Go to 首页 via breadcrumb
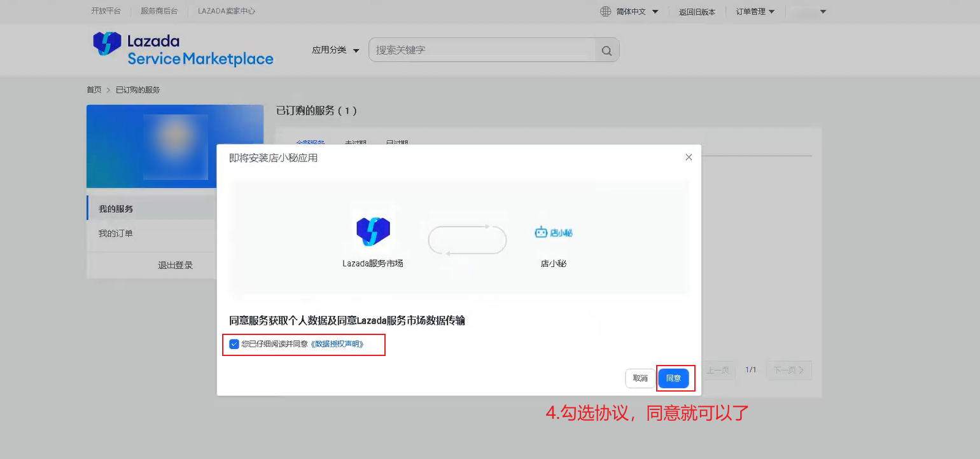The width and height of the screenshot is (980, 459). coord(94,90)
